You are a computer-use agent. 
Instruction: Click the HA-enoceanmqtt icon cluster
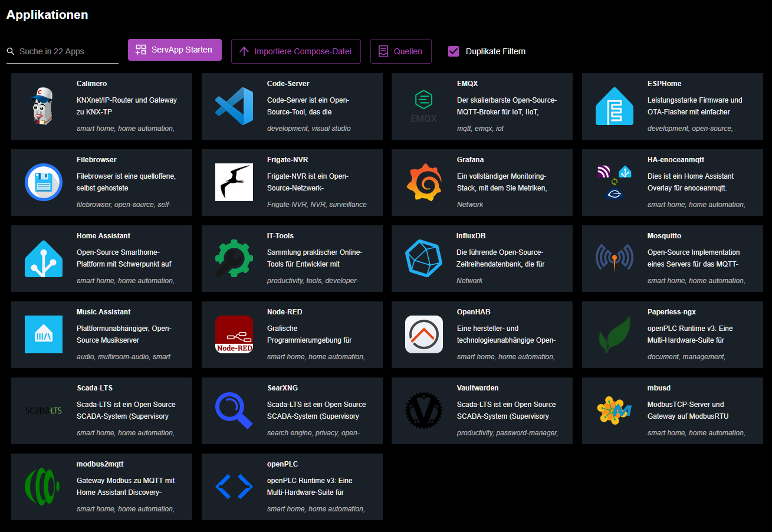[x=615, y=182]
